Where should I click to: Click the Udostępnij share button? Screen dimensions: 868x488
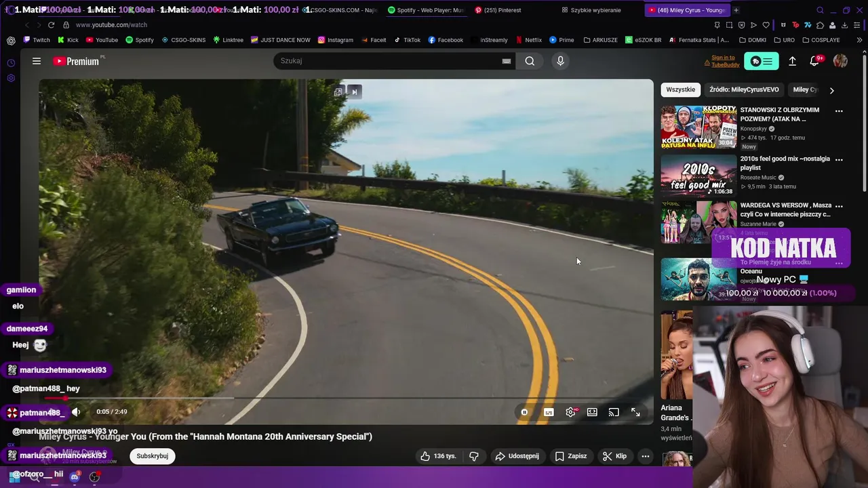coord(517,456)
